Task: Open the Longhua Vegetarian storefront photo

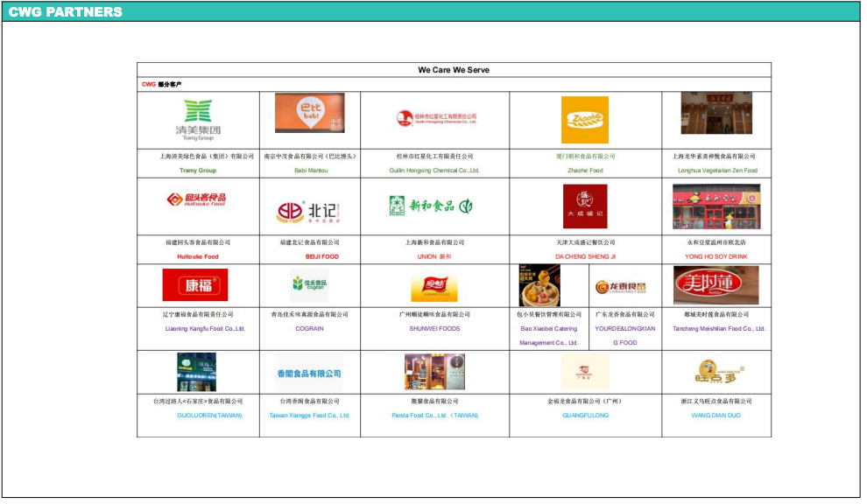Action: coord(715,113)
